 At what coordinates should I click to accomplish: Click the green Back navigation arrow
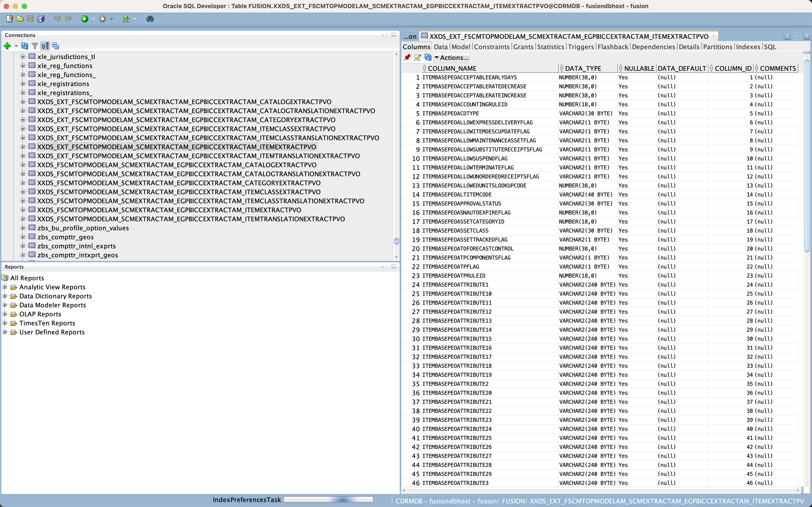coord(85,19)
